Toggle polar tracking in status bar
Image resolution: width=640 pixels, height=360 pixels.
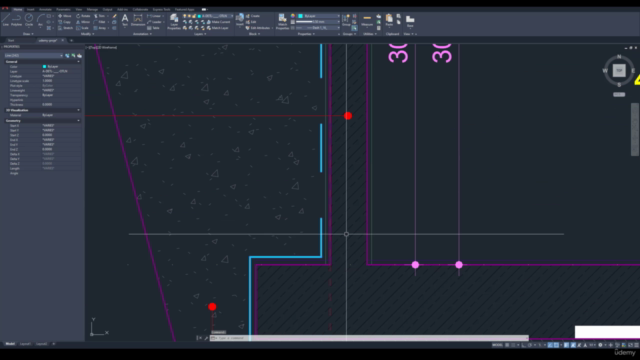[530, 345]
